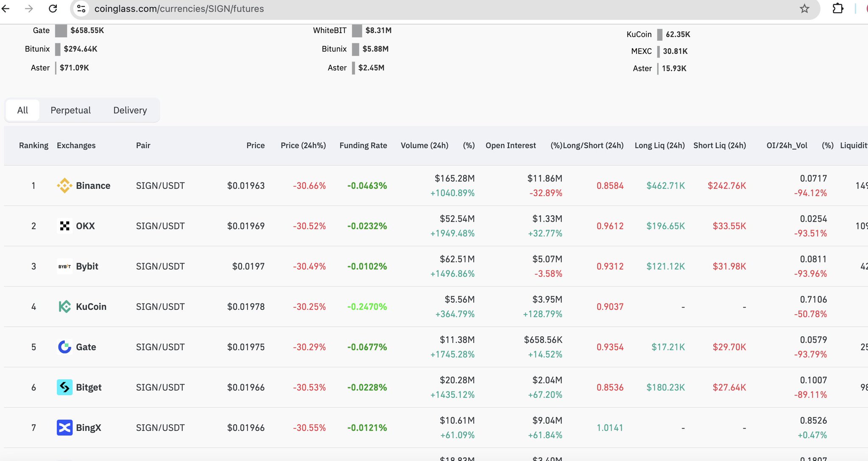Switch to the Perpetual tab
This screenshot has width=868, height=461.
pos(70,110)
